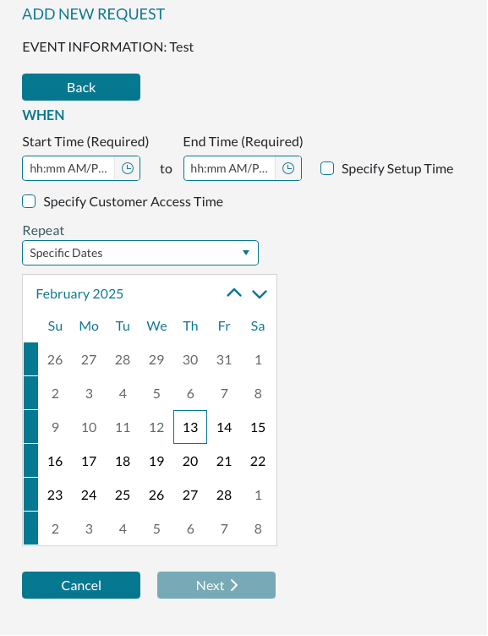
Task: Enable Specify Setup Time checkbox
Action: point(327,168)
